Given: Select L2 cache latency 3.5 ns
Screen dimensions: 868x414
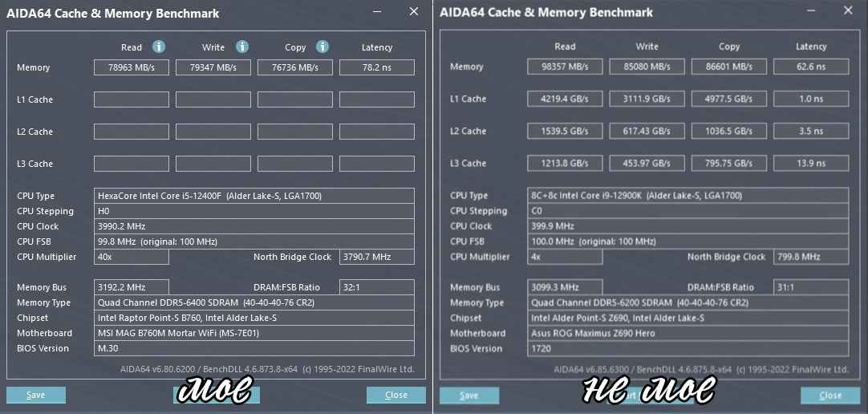Looking at the screenshot, I should coord(811,131).
